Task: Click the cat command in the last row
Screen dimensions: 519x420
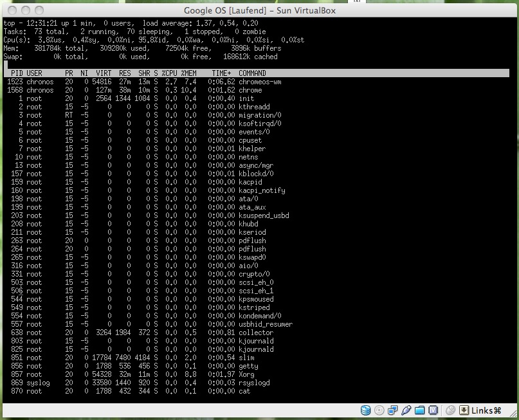Action: (244, 391)
